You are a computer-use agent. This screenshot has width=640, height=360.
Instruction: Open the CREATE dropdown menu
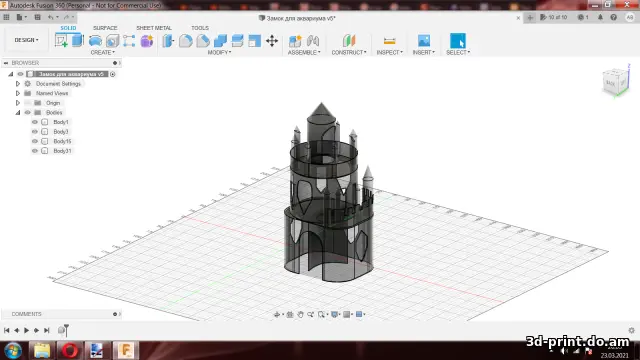102,53
